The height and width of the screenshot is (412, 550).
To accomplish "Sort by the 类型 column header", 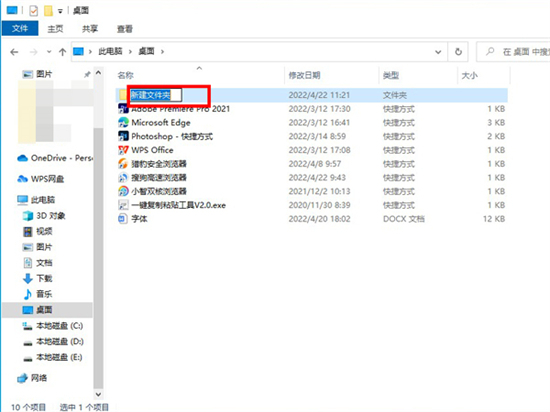I will pyautogui.click(x=391, y=75).
